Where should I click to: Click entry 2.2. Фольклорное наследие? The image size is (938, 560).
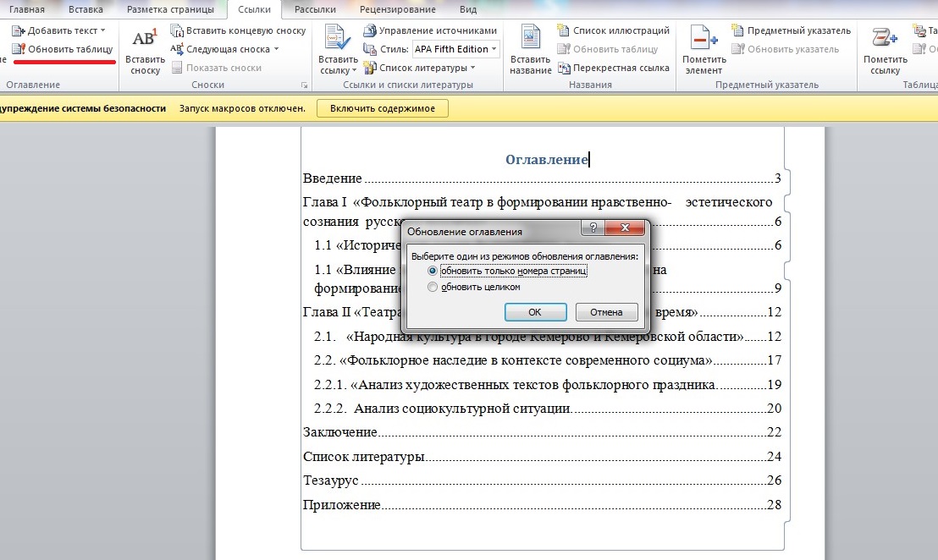coord(548,360)
